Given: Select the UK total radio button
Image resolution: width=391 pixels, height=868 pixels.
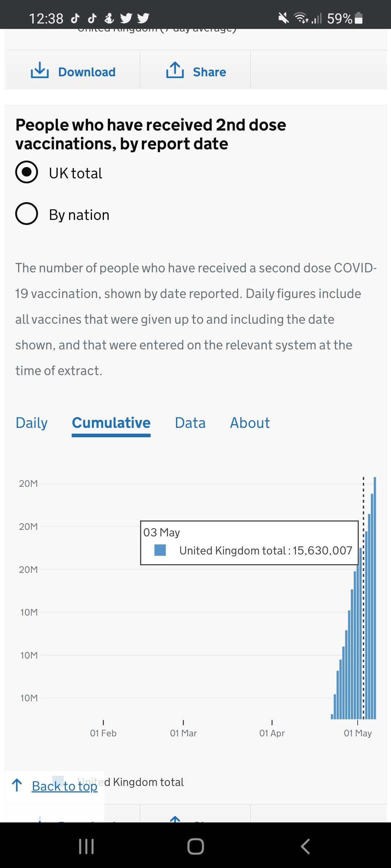Looking at the screenshot, I should click(x=26, y=172).
